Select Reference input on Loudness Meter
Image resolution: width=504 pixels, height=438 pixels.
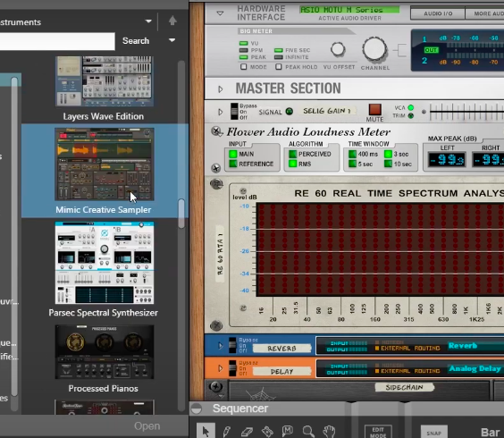233,164
